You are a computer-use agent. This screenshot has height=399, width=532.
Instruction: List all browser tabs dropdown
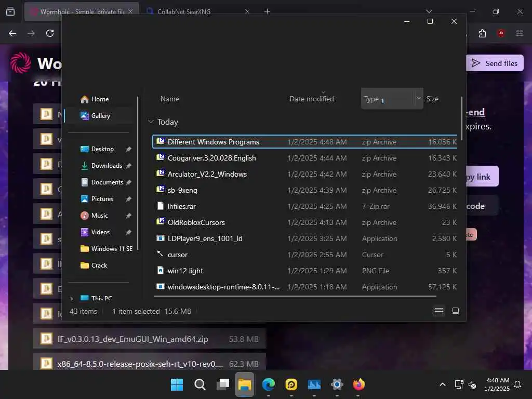point(429,11)
